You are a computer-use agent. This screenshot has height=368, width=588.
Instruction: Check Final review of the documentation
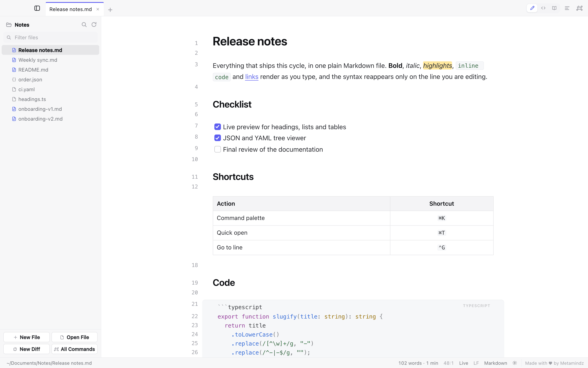click(217, 149)
